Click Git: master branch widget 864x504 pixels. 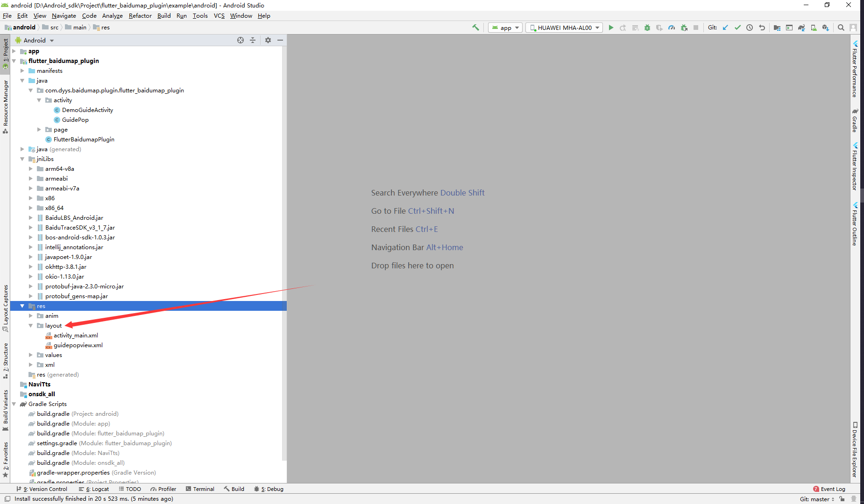817,499
